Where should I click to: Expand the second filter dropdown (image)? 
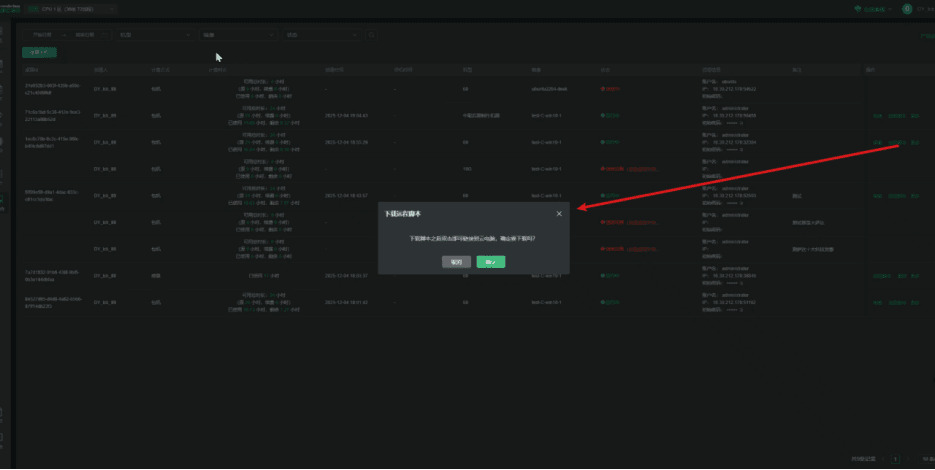click(x=235, y=34)
